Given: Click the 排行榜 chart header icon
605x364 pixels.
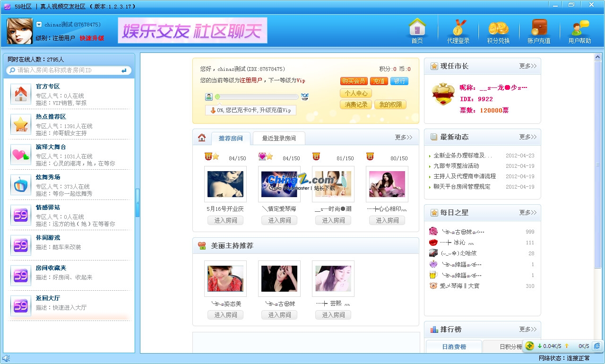Looking at the screenshot, I should tap(434, 329).
